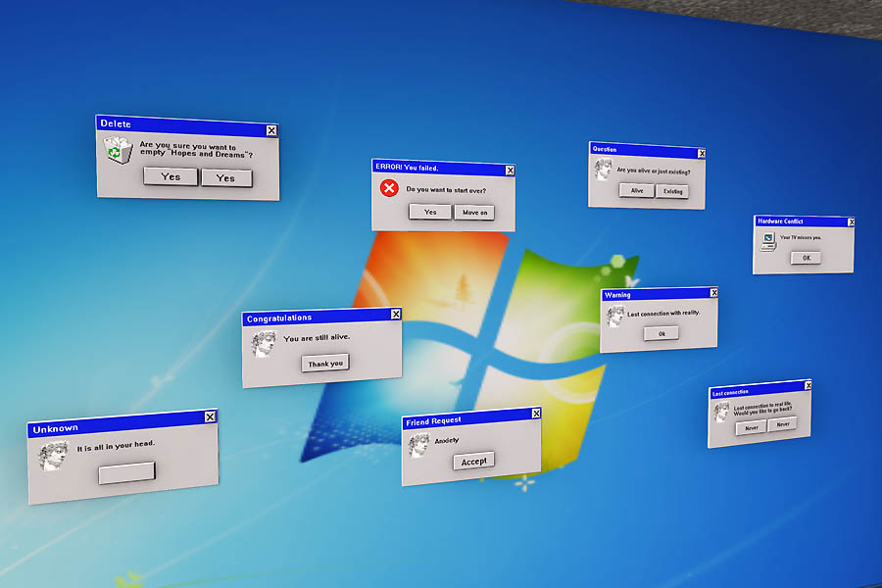Viewport: 882px width, 588px height.
Task: Click the computer icon in Hardware Conflict dialog
Action: point(768,241)
